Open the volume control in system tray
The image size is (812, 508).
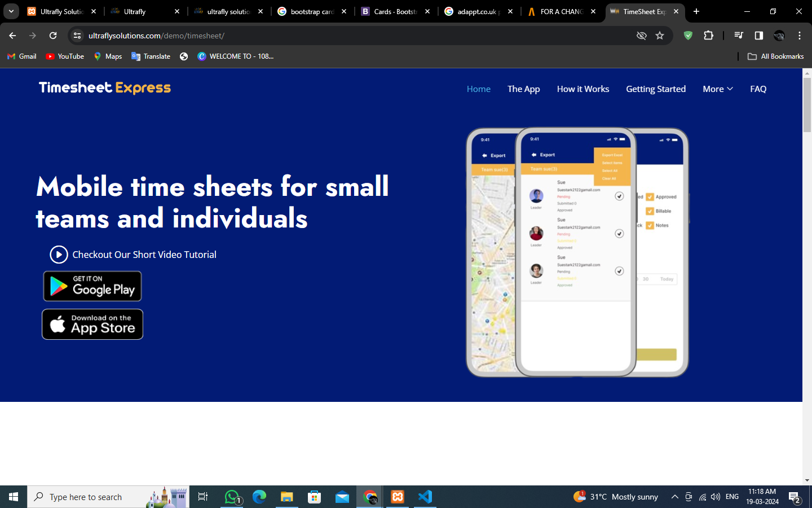[x=716, y=497]
